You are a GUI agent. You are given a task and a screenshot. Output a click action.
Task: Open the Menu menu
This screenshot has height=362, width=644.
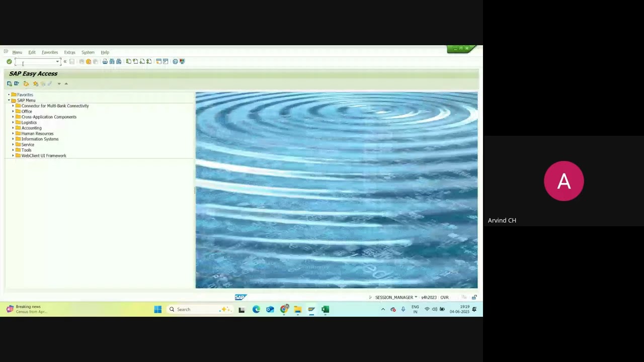[17, 52]
